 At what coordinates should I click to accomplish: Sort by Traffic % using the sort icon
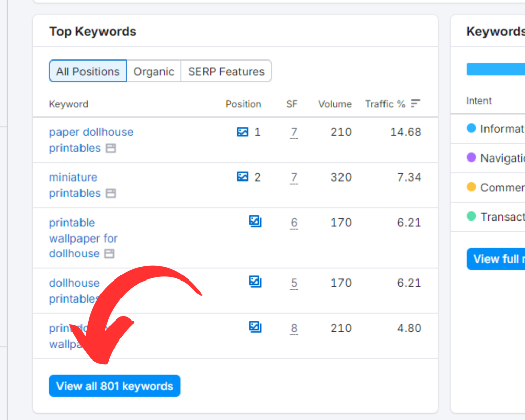[415, 104]
